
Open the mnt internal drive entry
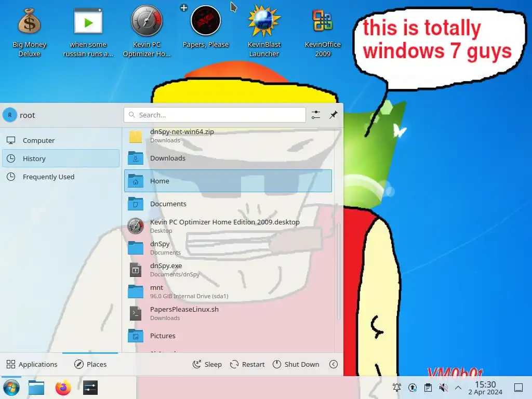(228, 291)
